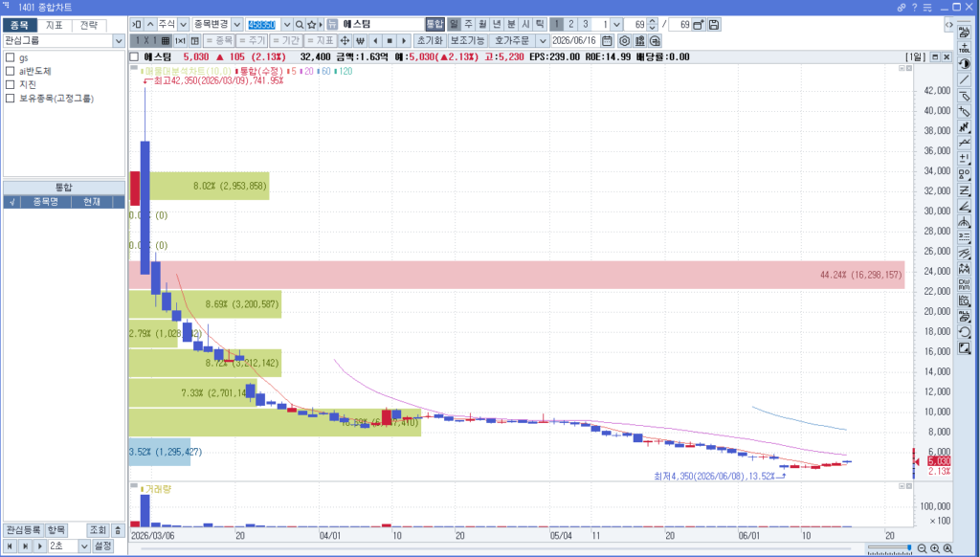Click the 관심등록 button
The image size is (980, 557).
coord(23,530)
